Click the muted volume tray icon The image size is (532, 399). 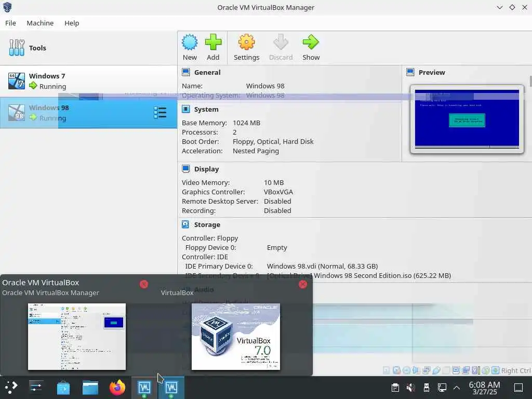(x=410, y=388)
